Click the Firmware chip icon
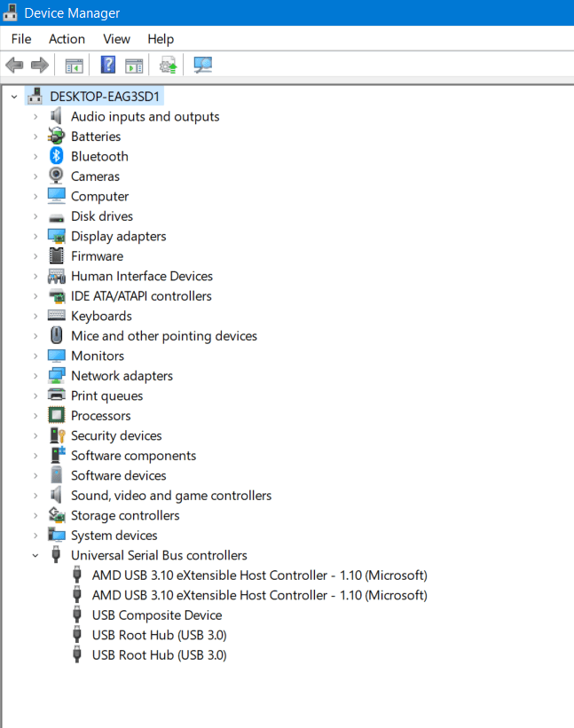Screen dimensions: 574x728 56,256
